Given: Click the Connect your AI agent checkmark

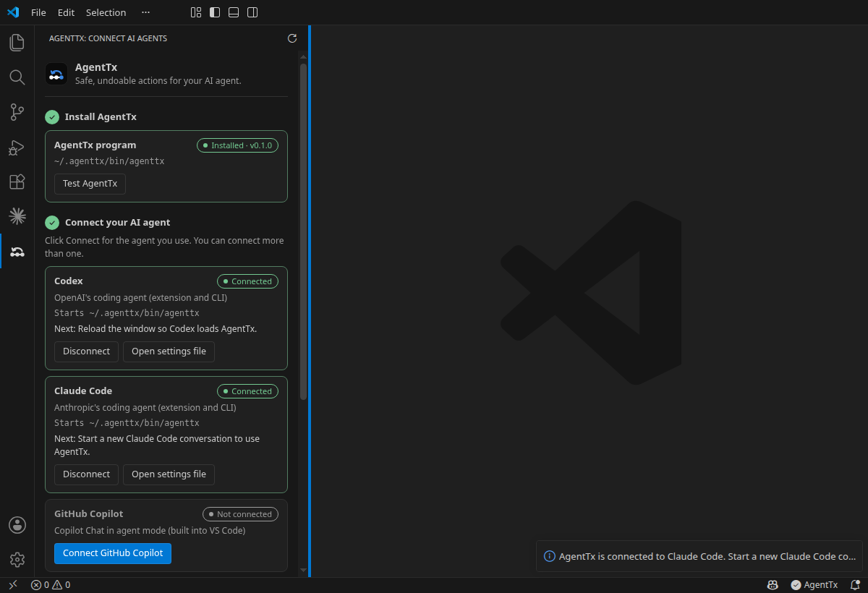Looking at the screenshot, I should coord(52,223).
